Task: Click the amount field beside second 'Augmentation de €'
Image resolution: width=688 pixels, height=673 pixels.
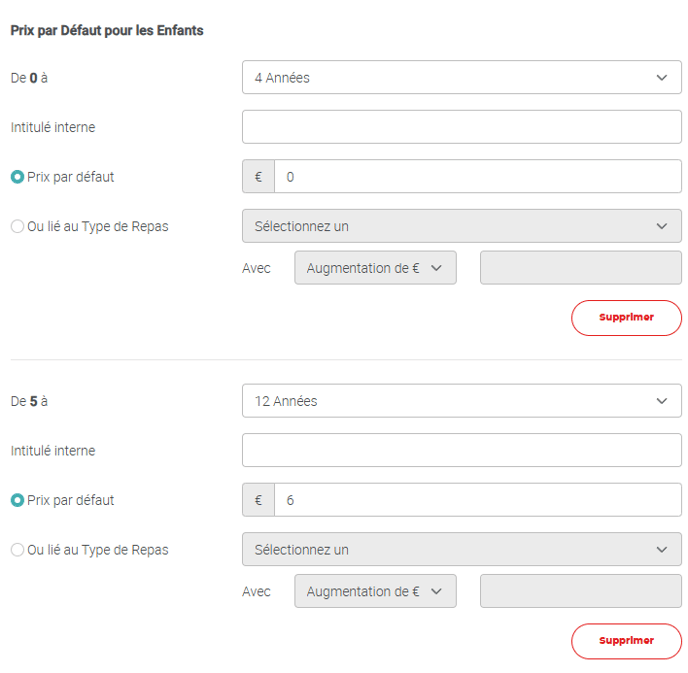Action: point(580,591)
